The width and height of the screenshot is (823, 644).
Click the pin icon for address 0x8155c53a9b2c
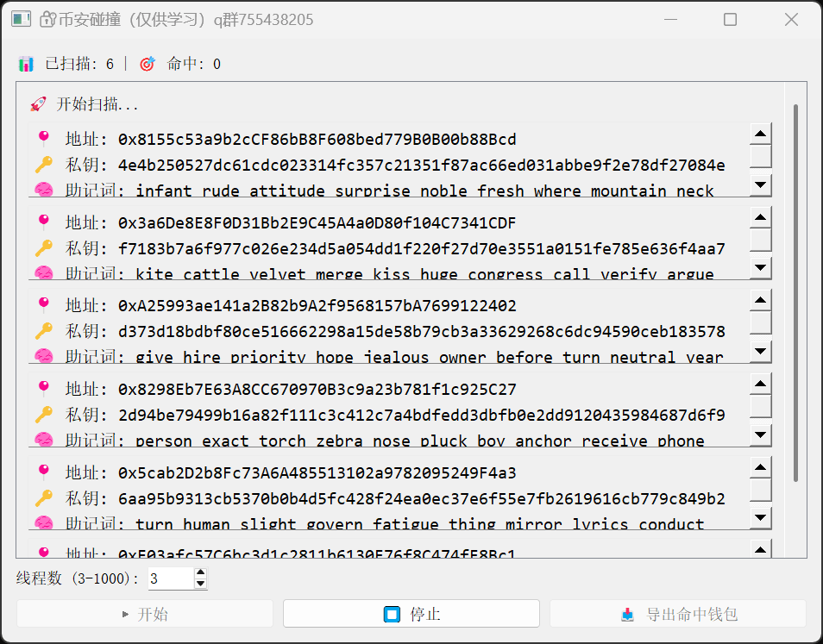(x=44, y=139)
